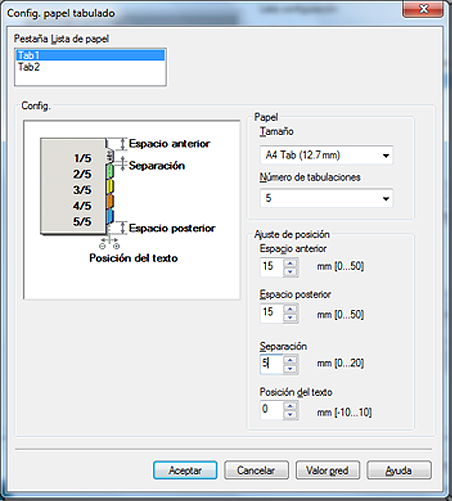Click the tab paper preview illustration

tap(132, 210)
